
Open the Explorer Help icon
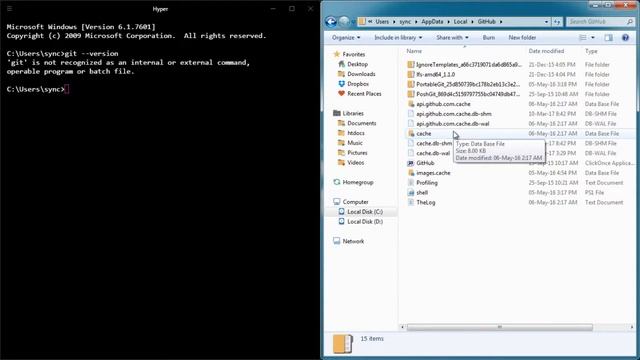tap(625, 38)
